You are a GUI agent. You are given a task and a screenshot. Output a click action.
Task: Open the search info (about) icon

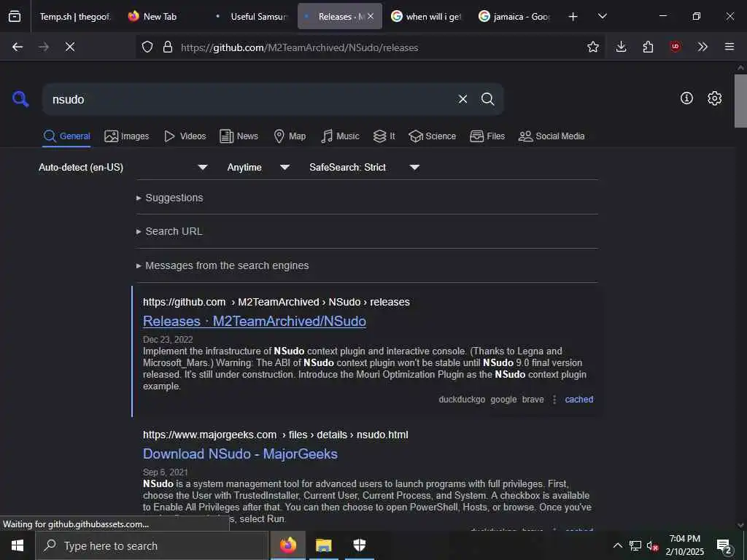click(686, 98)
